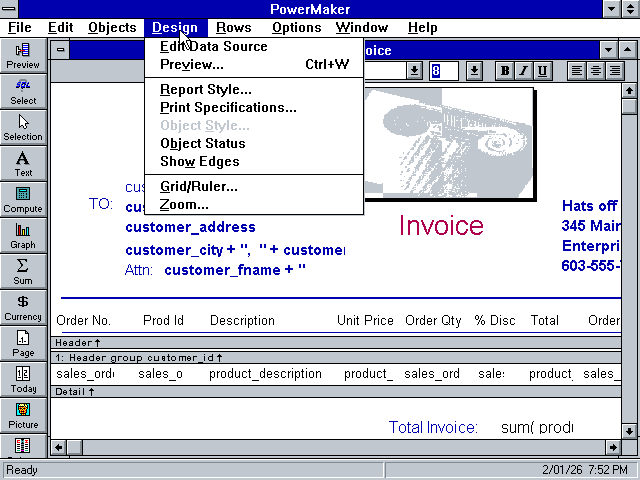Insert a Graph using the Graph tool
This screenshot has height=480, width=640.
23,235
